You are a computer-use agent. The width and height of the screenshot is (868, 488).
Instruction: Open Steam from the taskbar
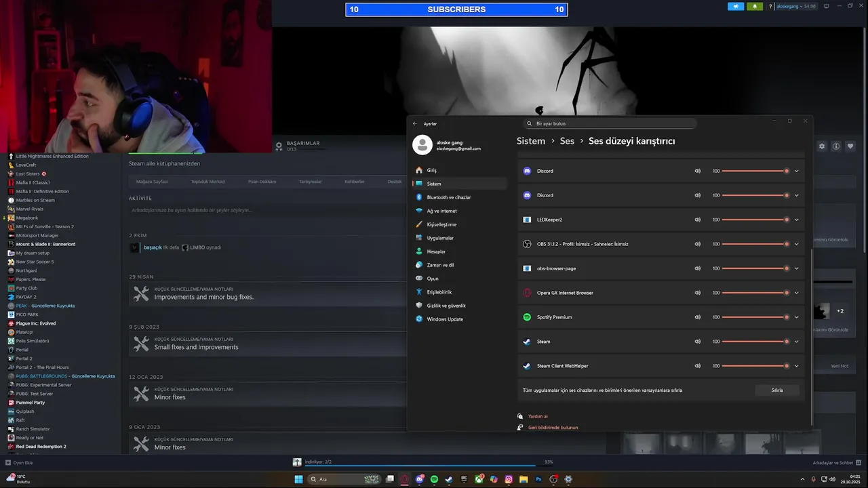click(x=449, y=479)
